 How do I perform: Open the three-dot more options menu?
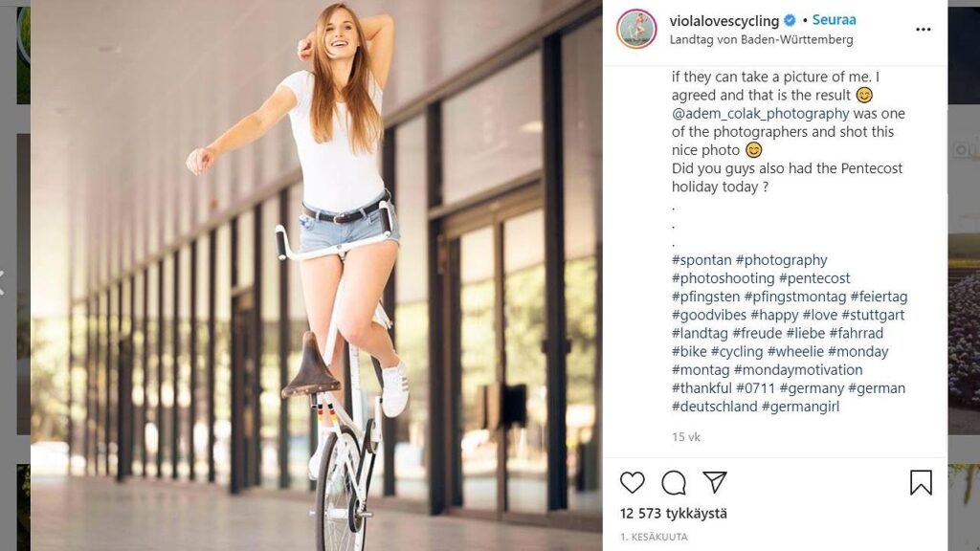tap(923, 30)
